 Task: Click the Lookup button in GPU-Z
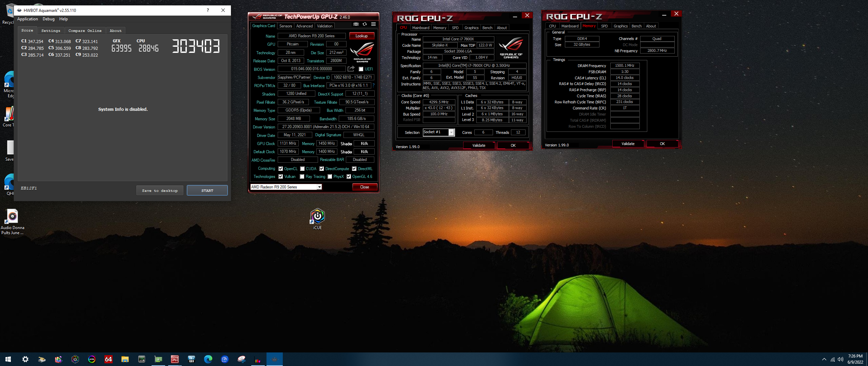(x=361, y=36)
